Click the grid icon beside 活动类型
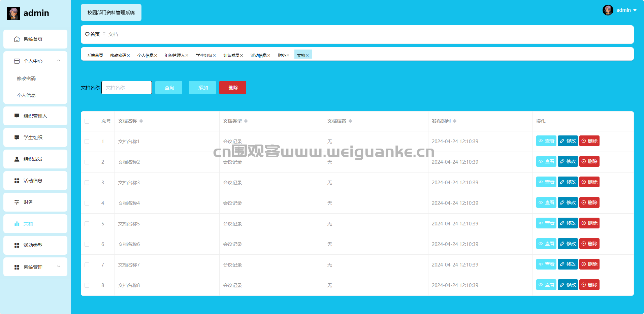Viewport: 644px width, 314px height. [x=17, y=245]
